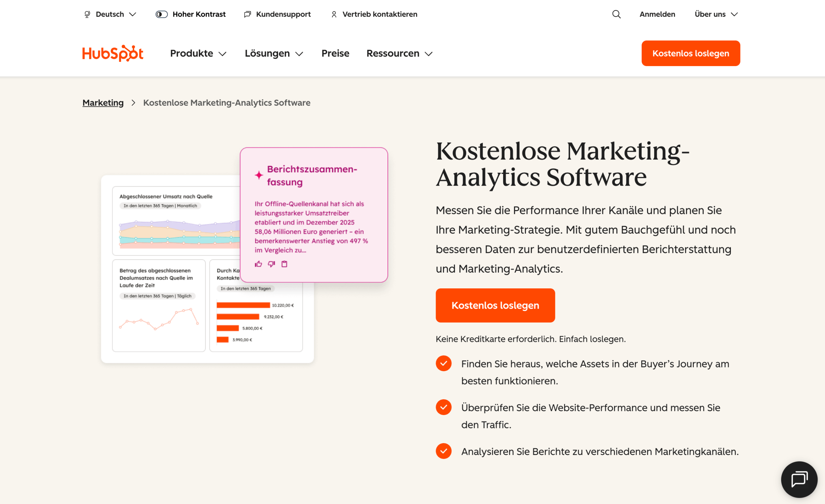Screen dimensions: 825x504
Task: Open the search magnifier icon
Action: 616,14
